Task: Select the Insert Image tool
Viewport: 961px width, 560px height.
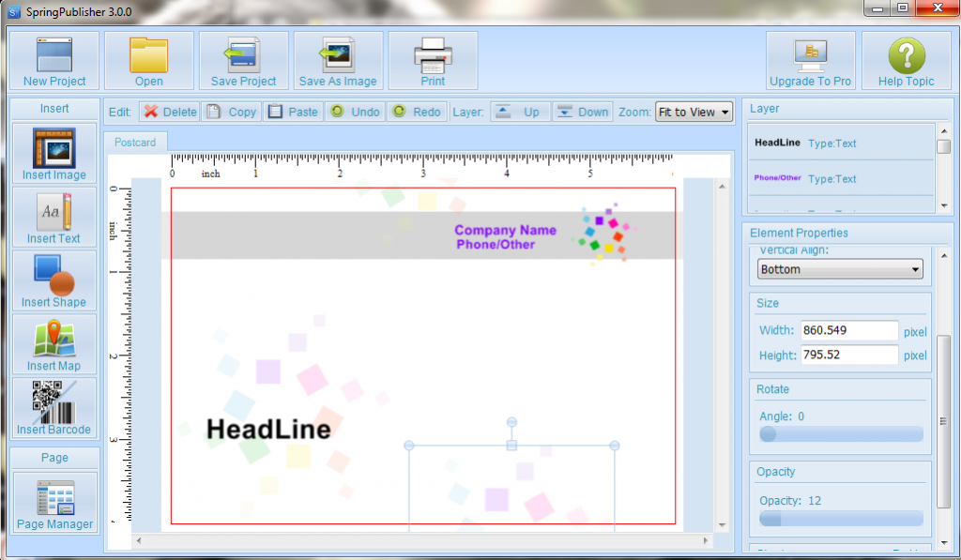Action: (x=53, y=153)
